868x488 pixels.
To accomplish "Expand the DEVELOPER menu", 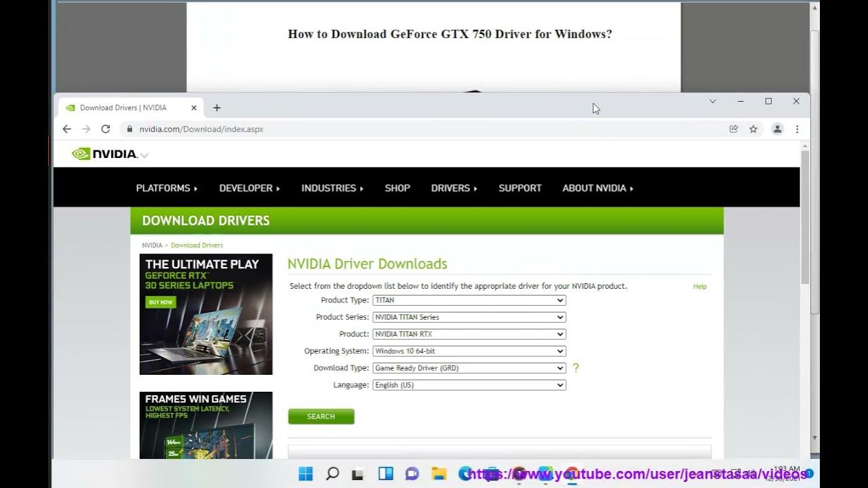I will point(250,188).
